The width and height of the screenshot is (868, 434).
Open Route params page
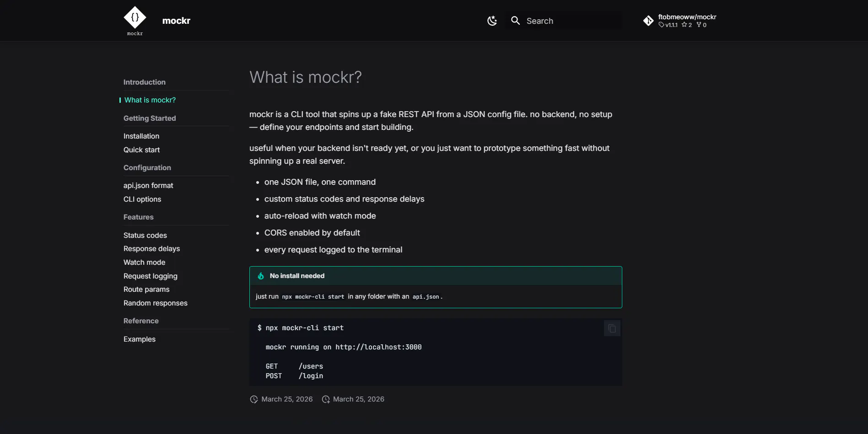click(x=146, y=289)
